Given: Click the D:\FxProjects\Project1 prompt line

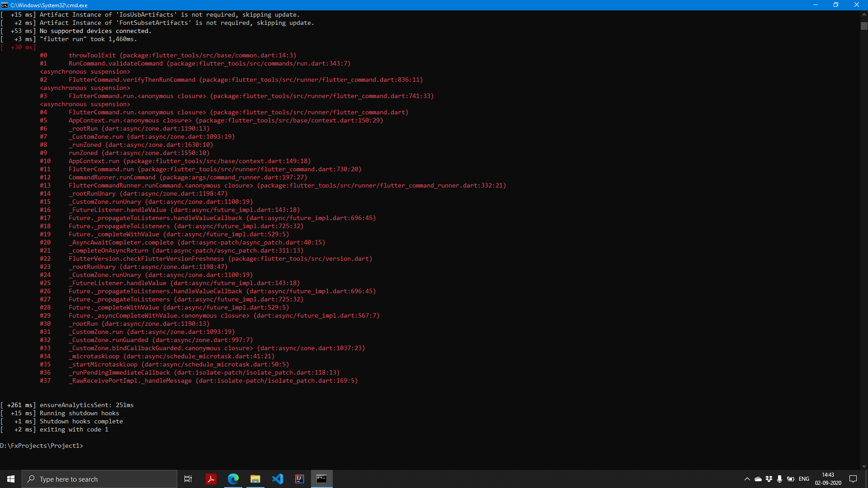Looking at the screenshot, I should [x=42, y=446].
